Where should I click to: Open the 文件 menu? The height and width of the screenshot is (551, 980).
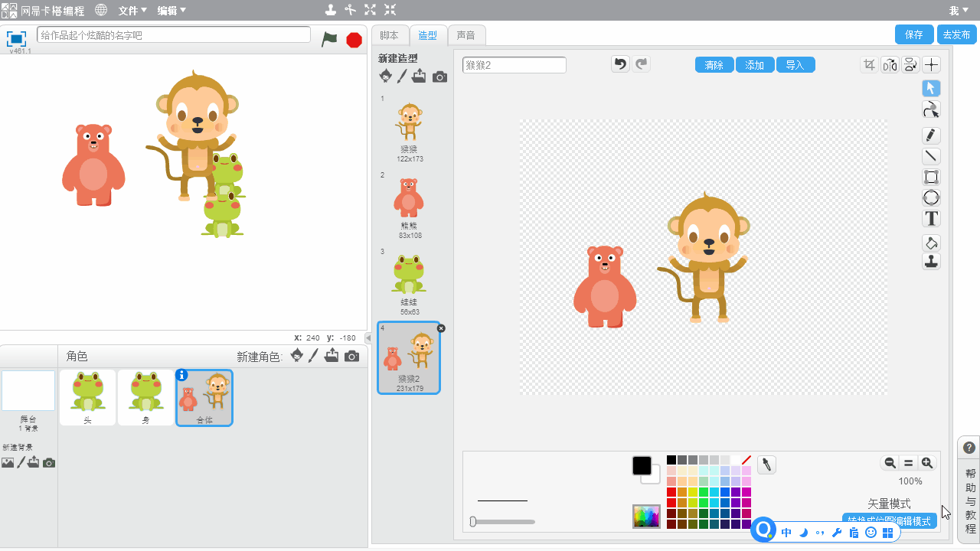coord(133,11)
